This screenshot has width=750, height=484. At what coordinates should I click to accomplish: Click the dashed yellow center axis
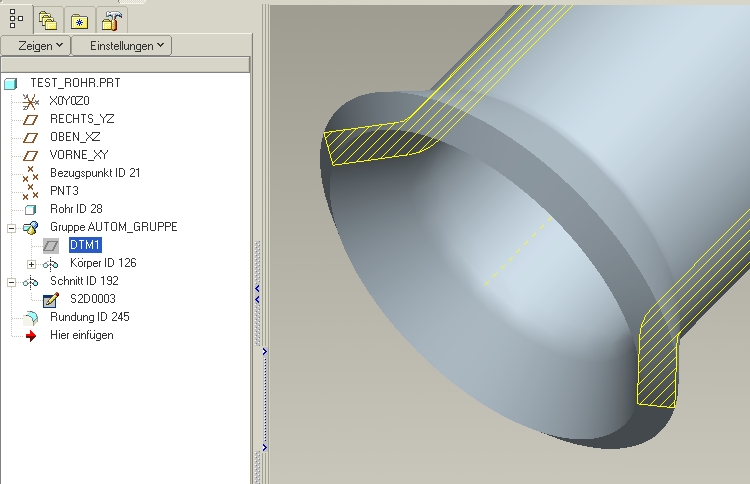pos(519,251)
